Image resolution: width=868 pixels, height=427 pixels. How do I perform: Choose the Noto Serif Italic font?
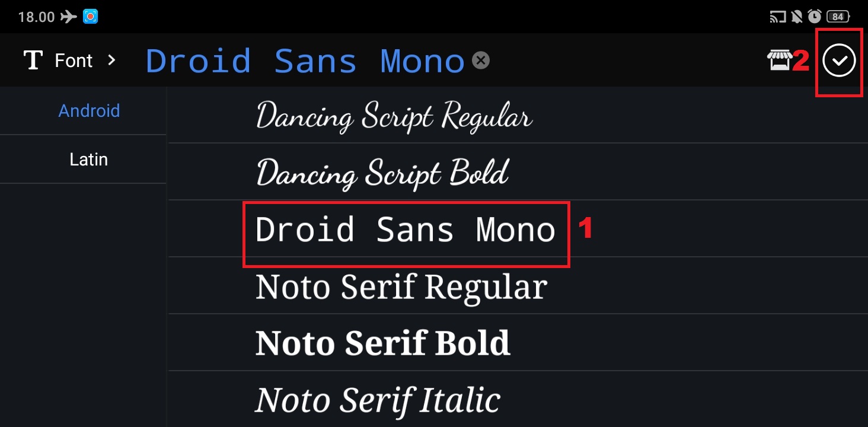coord(378,400)
